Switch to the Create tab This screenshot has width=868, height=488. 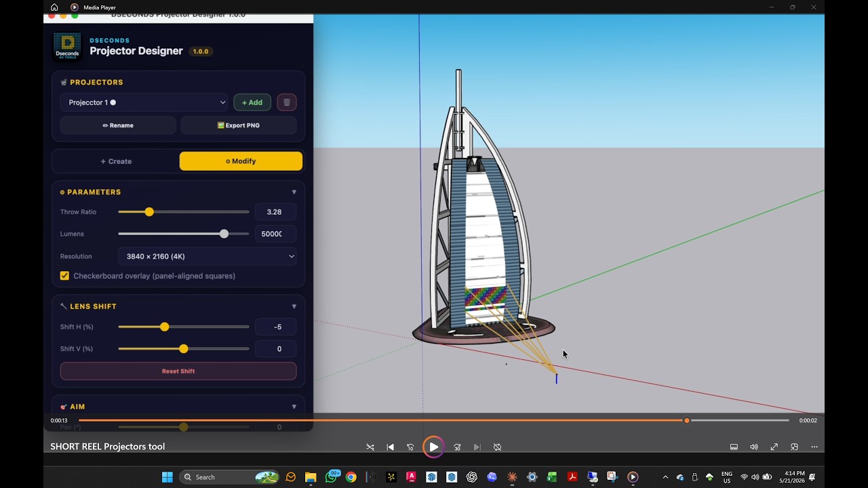[116, 161]
